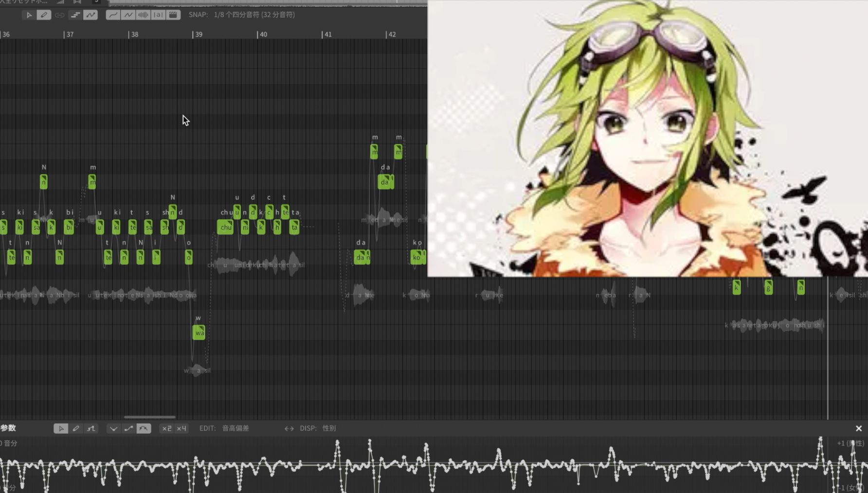Screen dimensions: 868x493
Task: Choose the cosine interpolation curve icon
Action: coord(128,428)
